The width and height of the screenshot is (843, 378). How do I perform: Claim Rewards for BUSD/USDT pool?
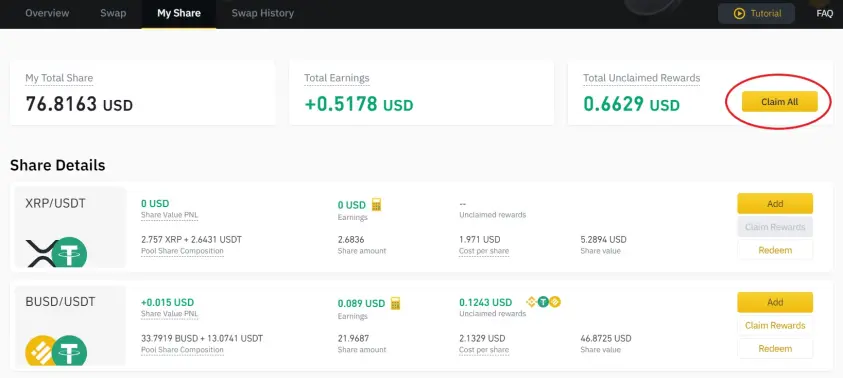click(x=775, y=325)
